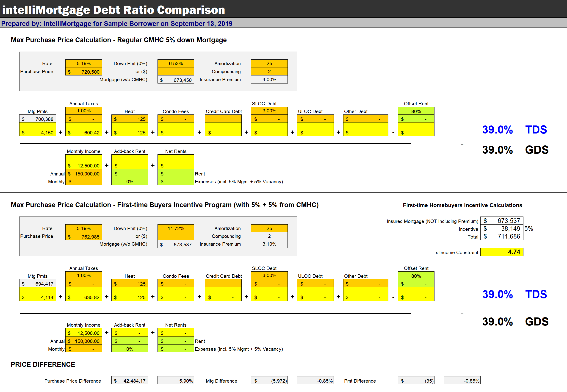Viewport: 567px width, 392px height.
Task: Click the 'Incentive' label in the Incentive Calculations block
Action: (468, 229)
